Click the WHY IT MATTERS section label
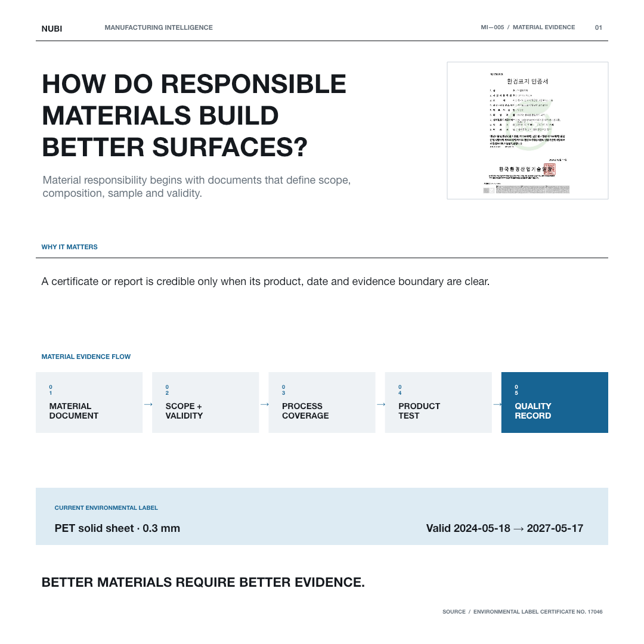 pos(69,247)
